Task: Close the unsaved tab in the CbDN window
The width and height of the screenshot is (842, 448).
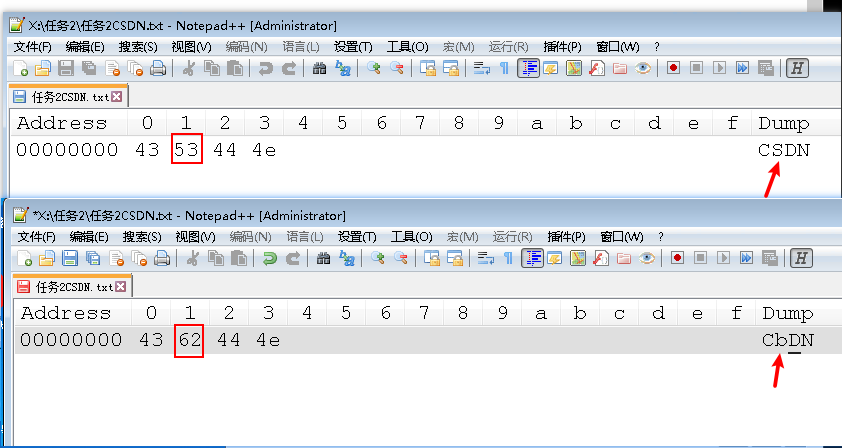Action: click(x=120, y=287)
